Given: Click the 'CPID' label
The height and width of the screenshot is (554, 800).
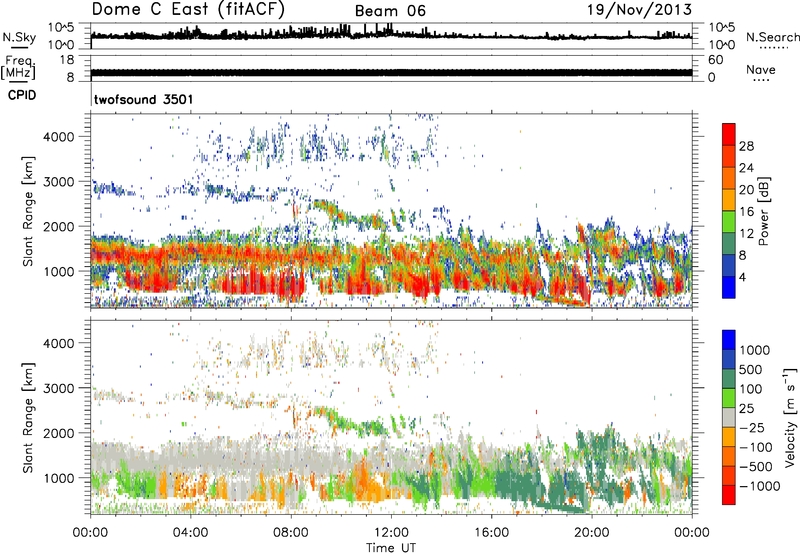Looking at the screenshot, I should [x=22, y=95].
